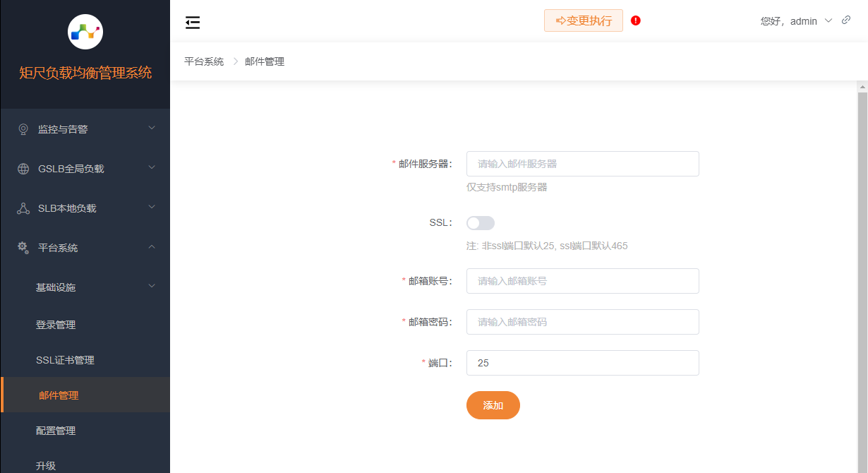This screenshot has width=868, height=473.
Task: Click the collapse sidebar icon on top bar
Action: (x=192, y=22)
